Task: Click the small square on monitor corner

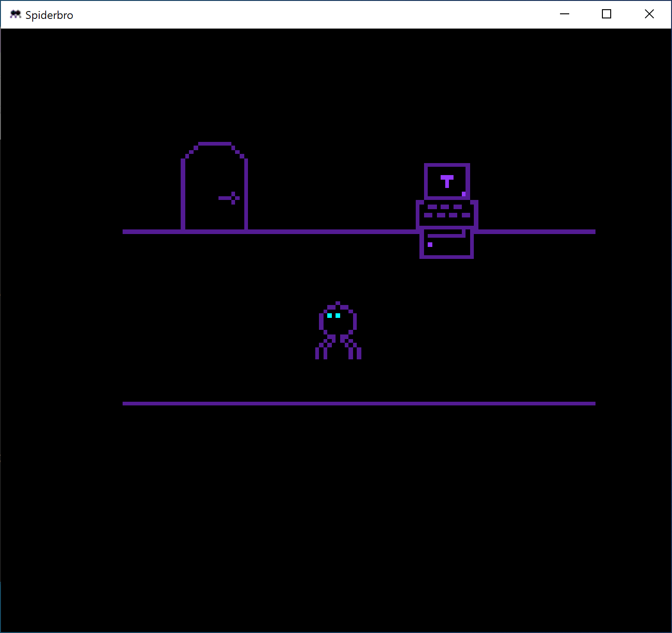Action: point(464,194)
